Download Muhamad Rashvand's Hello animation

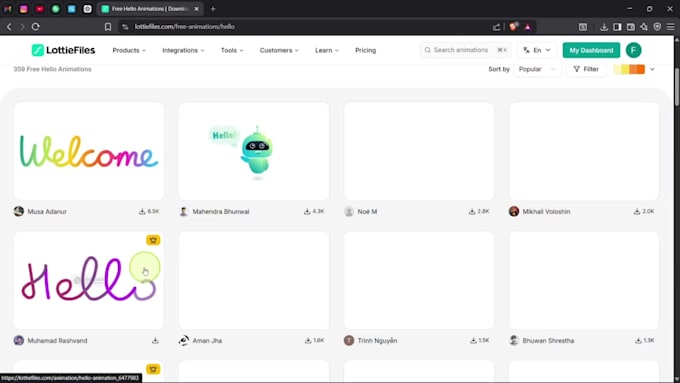pos(155,341)
